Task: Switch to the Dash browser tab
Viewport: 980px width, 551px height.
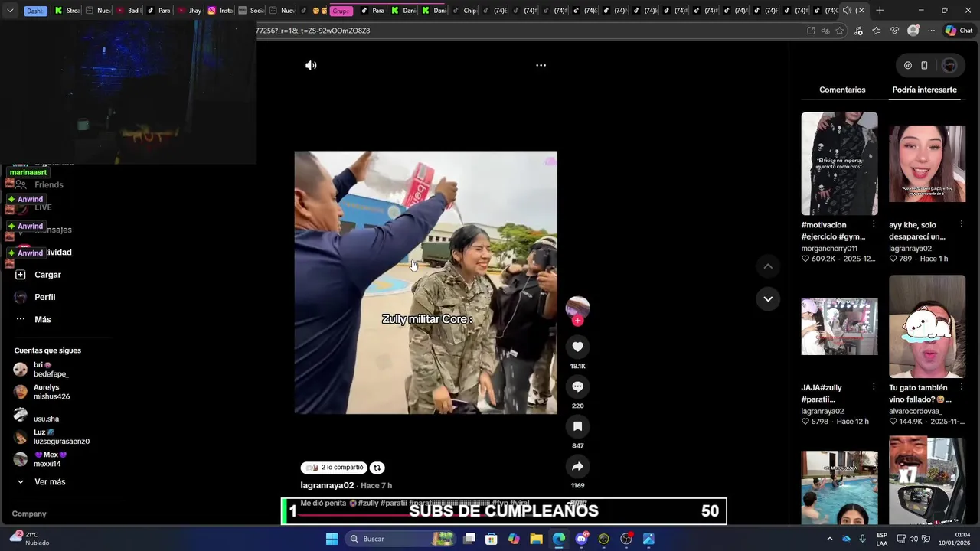Action: [34, 11]
